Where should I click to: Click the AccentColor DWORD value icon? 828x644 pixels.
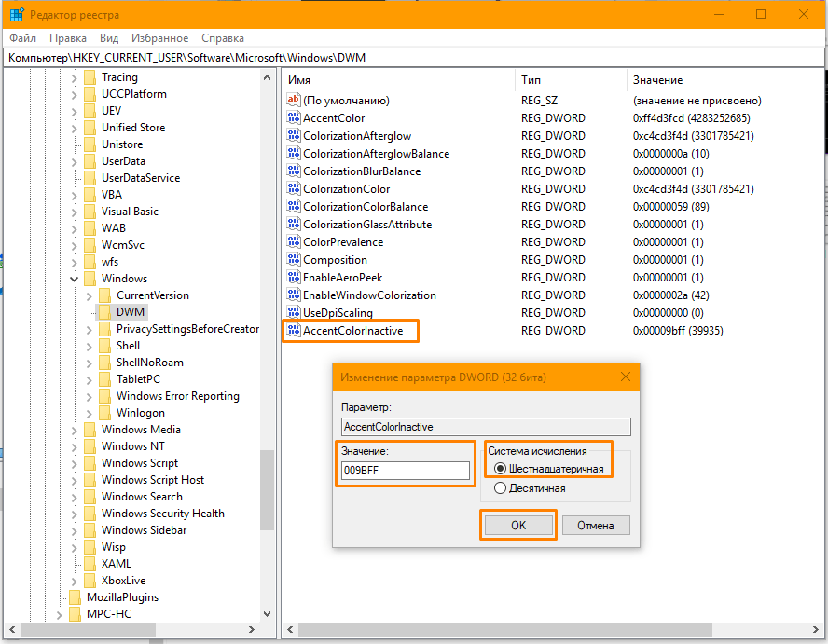coord(294,118)
